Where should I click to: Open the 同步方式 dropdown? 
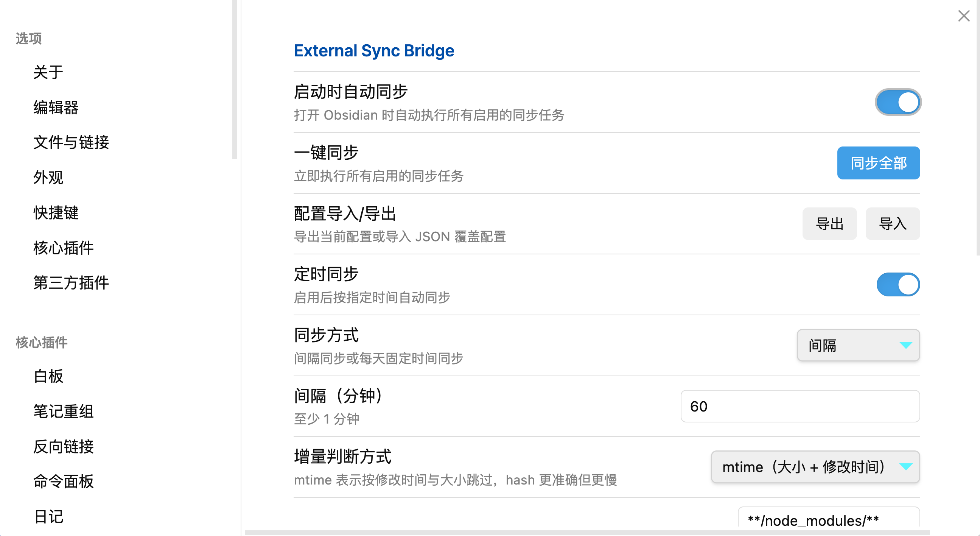(x=858, y=345)
